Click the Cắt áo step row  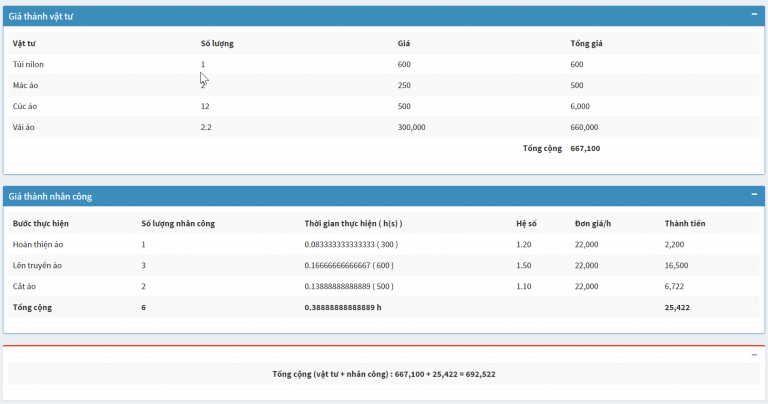[x=27, y=286]
